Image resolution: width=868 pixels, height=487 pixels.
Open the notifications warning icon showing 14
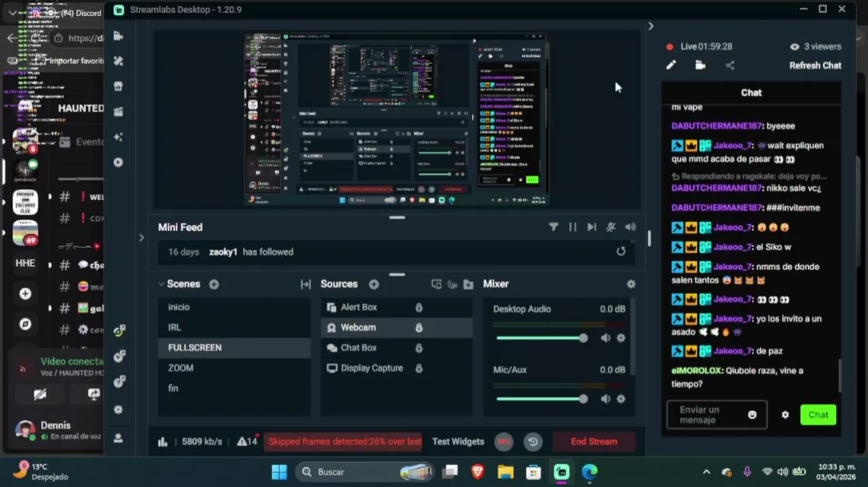(x=247, y=442)
